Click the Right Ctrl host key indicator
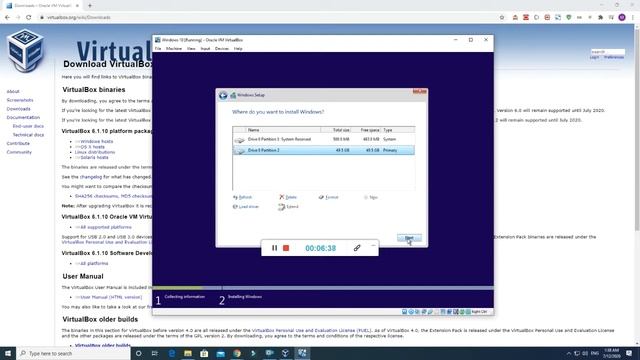The height and width of the screenshot is (360, 640). [479, 311]
